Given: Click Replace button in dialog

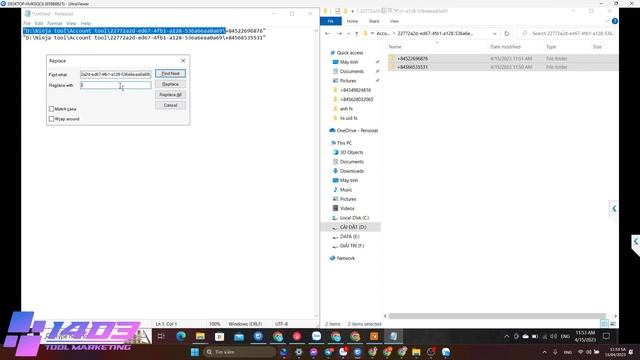Looking at the screenshot, I should 170,84.
